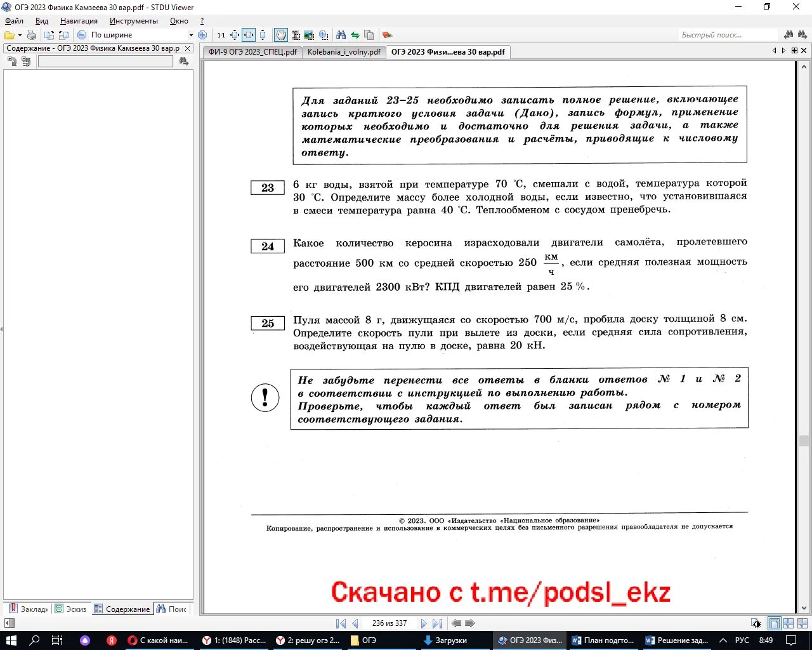
Task: Click the green swap arrows icon
Action: tap(355, 35)
